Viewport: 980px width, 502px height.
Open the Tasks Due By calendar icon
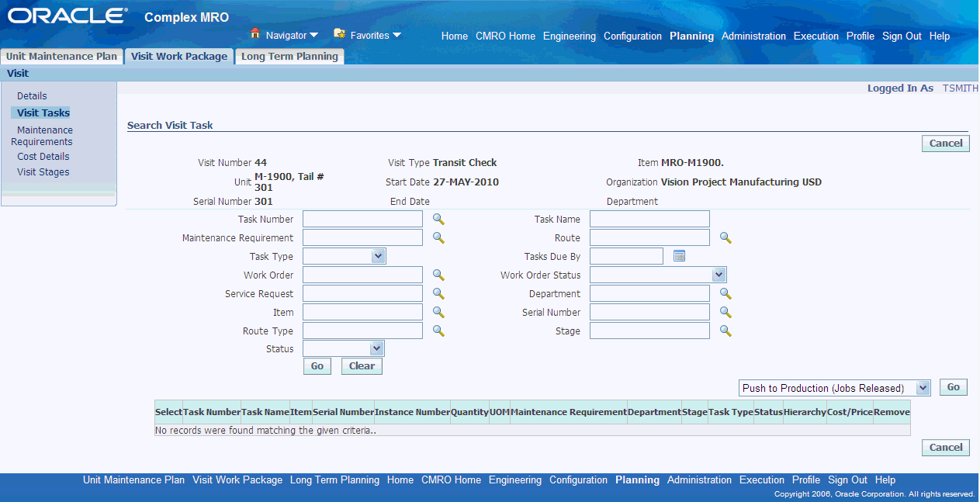tap(680, 257)
